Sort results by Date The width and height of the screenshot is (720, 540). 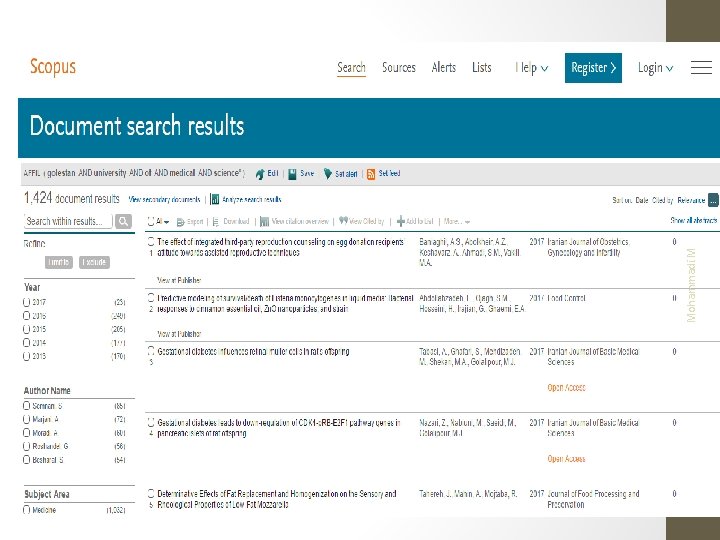click(x=642, y=200)
